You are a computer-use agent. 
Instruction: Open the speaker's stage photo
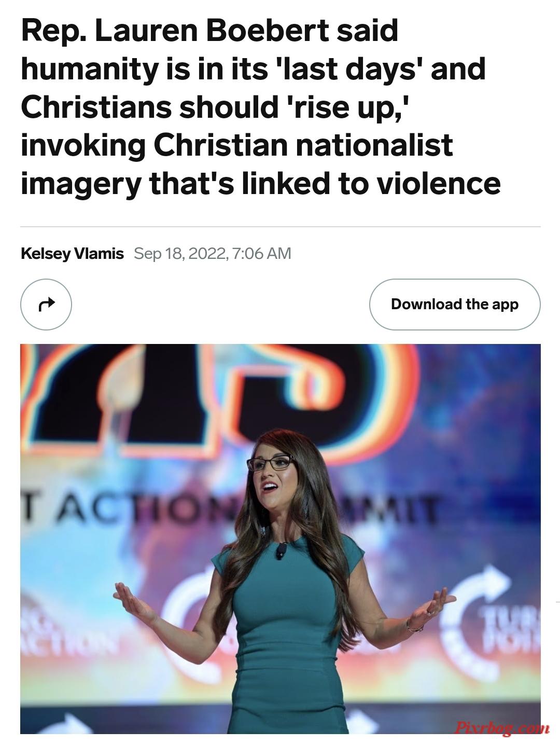click(281, 539)
